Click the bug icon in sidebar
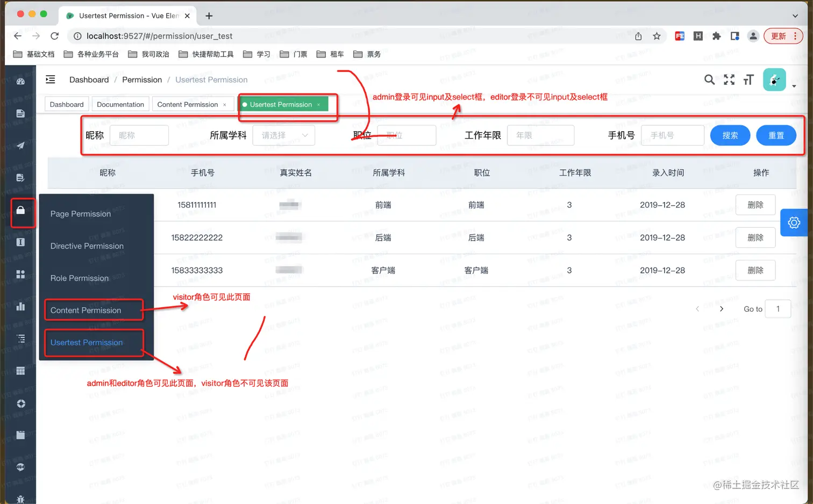This screenshot has width=813, height=504. click(x=20, y=499)
